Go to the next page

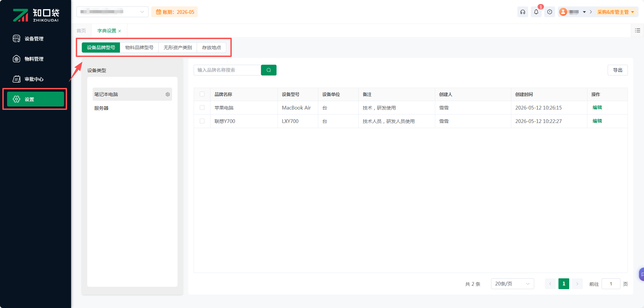577,284
